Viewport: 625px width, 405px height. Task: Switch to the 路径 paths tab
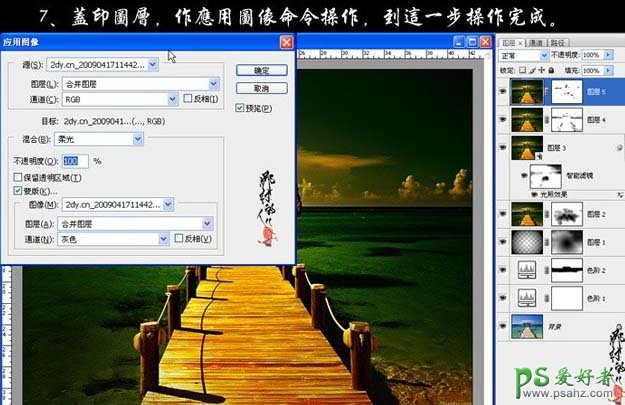pyautogui.click(x=558, y=43)
